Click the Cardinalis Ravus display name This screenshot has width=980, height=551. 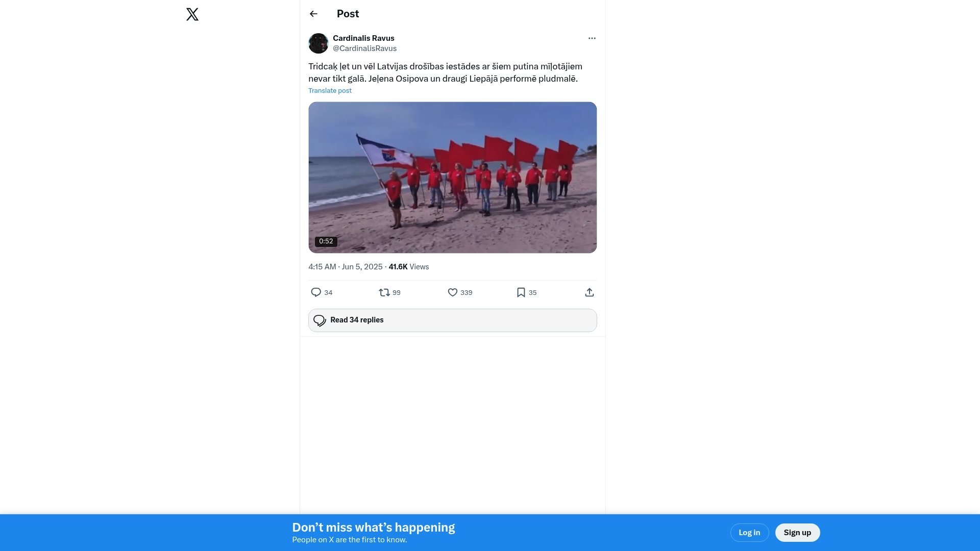point(363,38)
